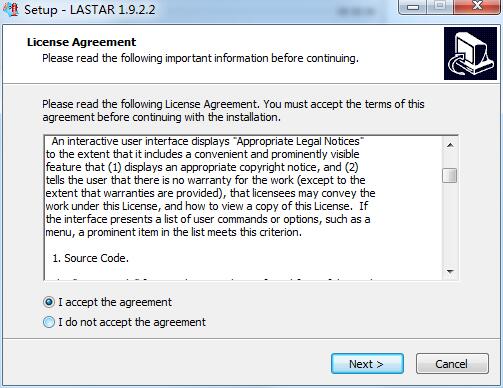Select the I accept the agreement radio button
The width and height of the screenshot is (503, 388).
pos(49,302)
